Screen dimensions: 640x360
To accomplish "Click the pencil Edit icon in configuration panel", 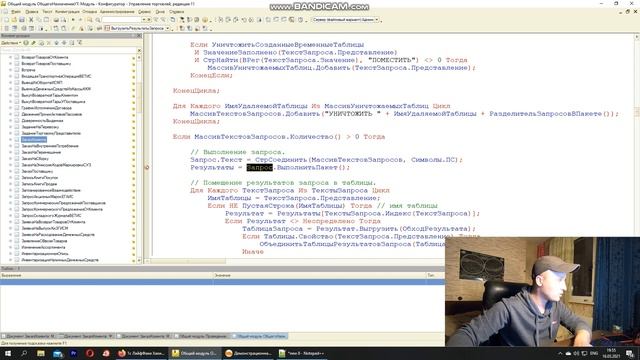I will (34, 42).
